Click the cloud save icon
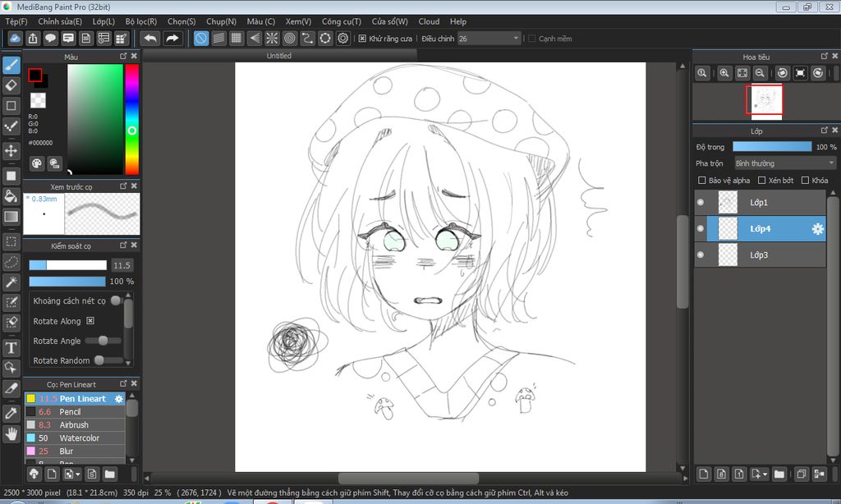Image resolution: width=841 pixels, height=504 pixels. (15, 39)
